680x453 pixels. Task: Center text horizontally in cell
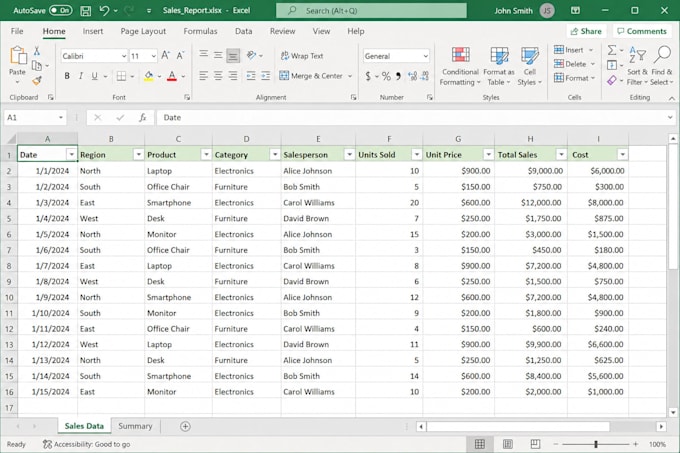[218, 76]
